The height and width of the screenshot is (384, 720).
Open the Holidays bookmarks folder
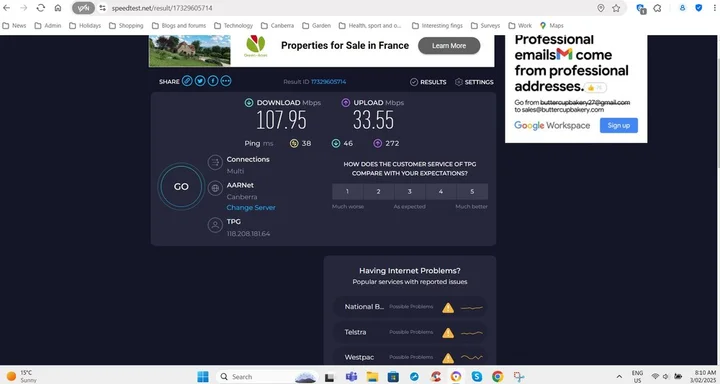coord(85,26)
